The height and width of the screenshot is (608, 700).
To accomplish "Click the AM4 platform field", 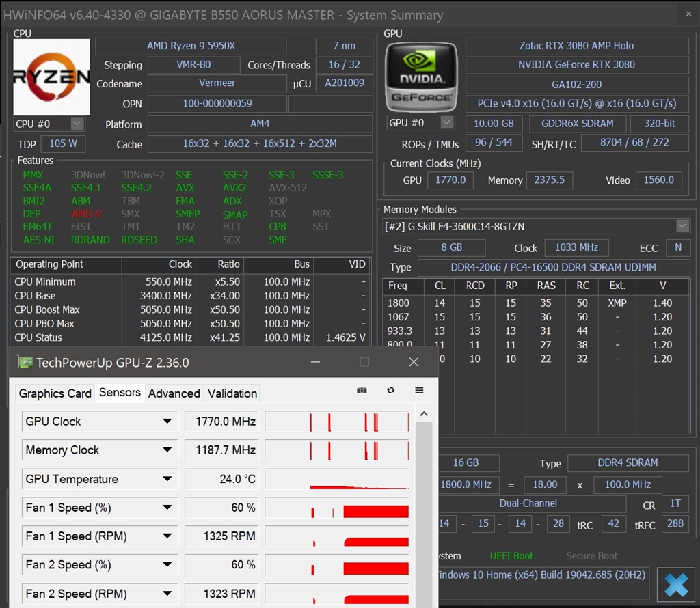I will [260, 124].
